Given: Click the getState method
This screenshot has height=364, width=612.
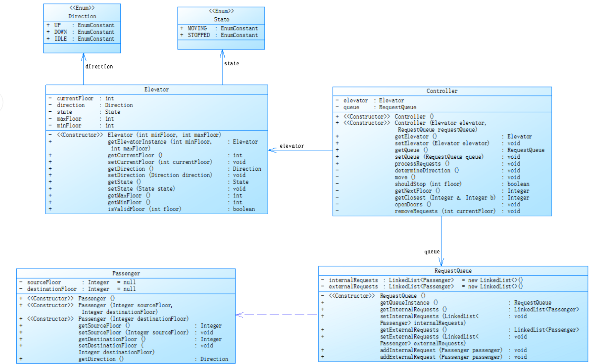Looking at the screenshot, I should [x=148, y=182].
